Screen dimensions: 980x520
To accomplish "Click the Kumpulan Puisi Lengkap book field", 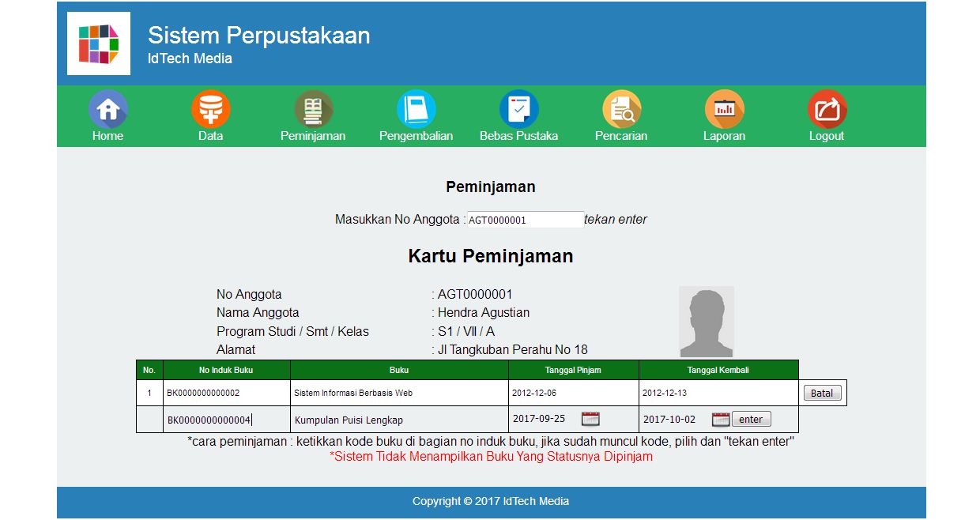I will (399, 420).
